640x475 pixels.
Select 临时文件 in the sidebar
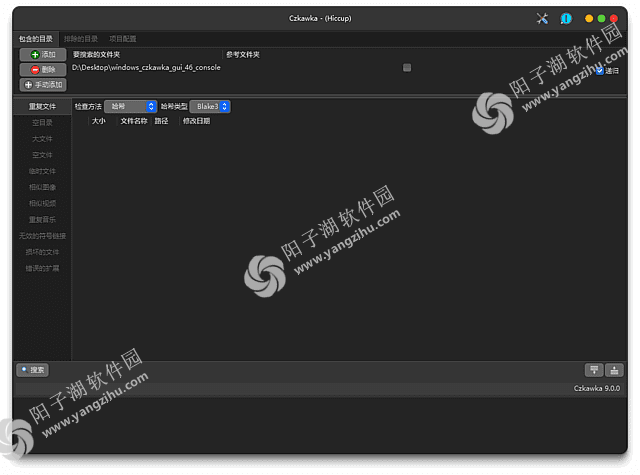[42, 171]
